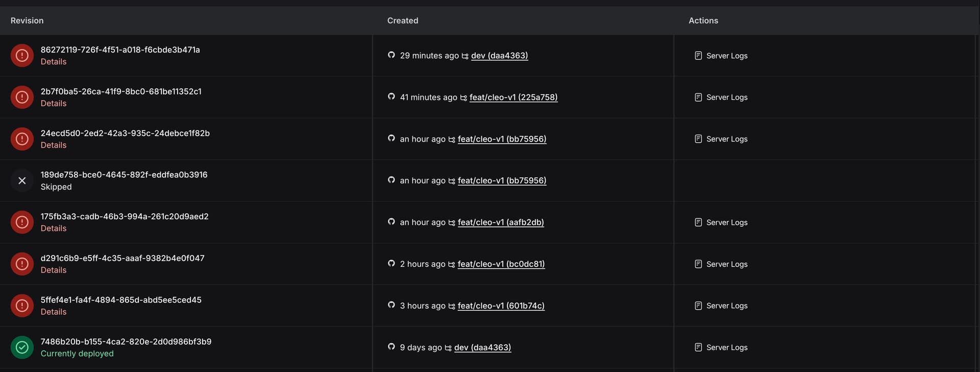Open the feat/cleo-v1 (225a758) commit link

tap(513, 97)
